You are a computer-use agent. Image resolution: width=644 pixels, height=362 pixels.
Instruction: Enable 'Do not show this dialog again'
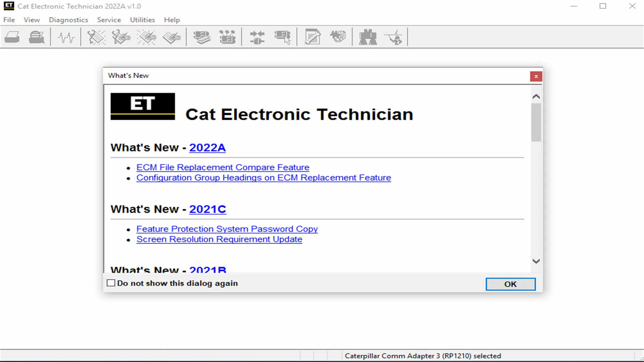pyautogui.click(x=111, y=283)
